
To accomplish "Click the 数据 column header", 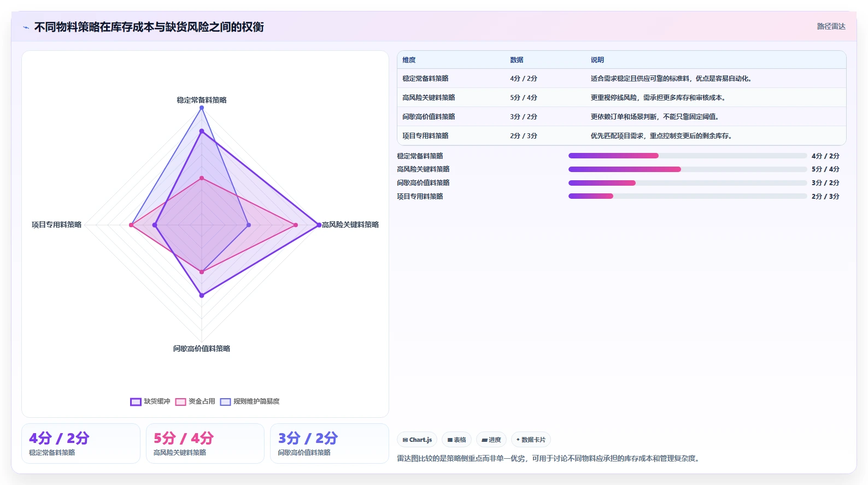I will [517, 60].
